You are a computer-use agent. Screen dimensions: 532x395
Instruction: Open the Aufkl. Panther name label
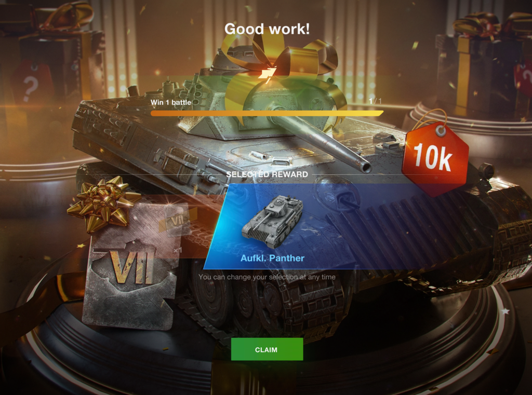tap(272, 258)
